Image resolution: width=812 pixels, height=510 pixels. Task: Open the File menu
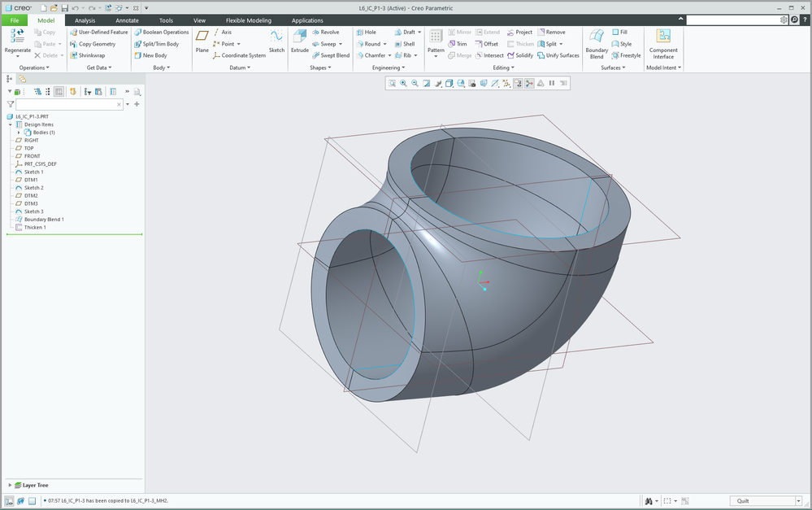(15, 20)
